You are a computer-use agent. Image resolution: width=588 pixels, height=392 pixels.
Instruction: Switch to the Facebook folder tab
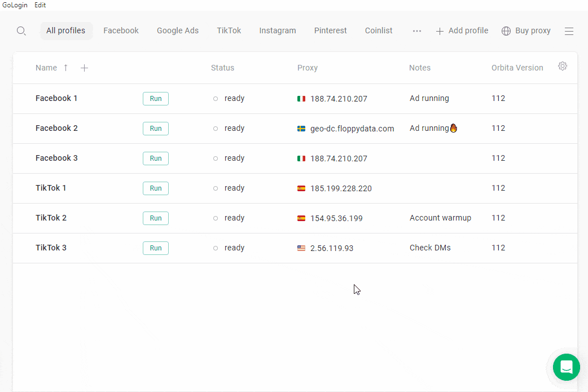click(x=121, y=30)
